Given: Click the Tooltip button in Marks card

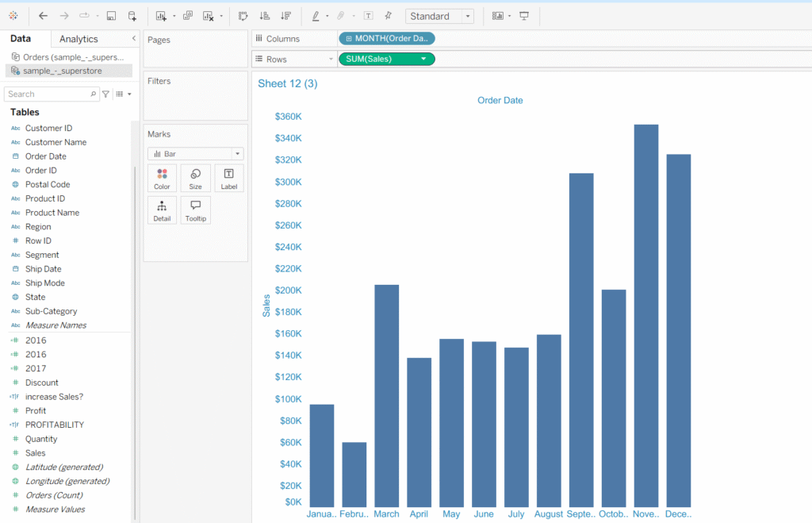Looking at the screenshot, I should 195,210.
